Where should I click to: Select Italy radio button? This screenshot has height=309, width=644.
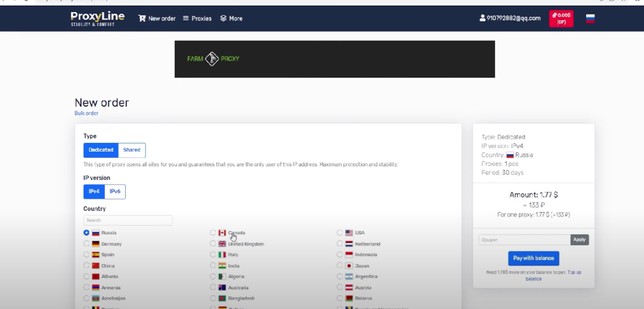213,254
